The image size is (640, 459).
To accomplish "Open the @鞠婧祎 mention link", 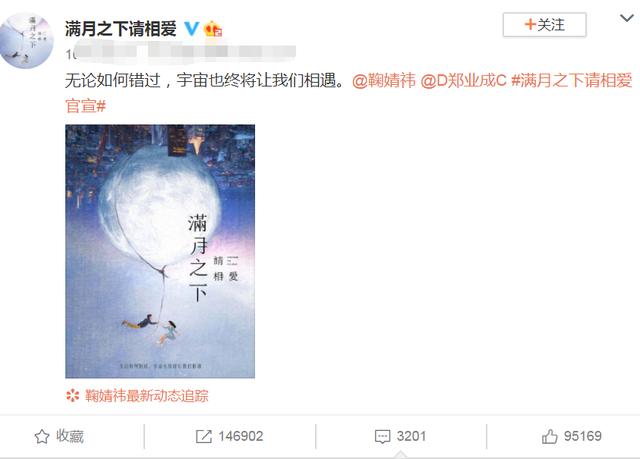I will 383,81.
